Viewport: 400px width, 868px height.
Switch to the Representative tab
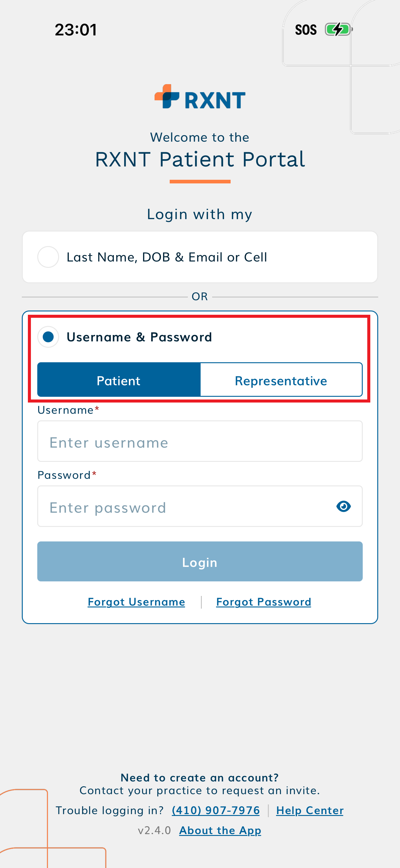point(281,380)
